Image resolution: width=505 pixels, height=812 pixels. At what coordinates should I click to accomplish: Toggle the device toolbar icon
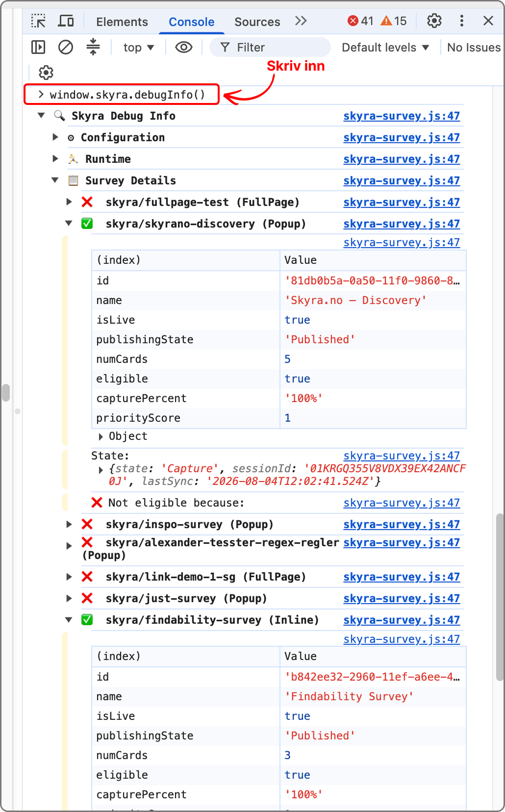click(66, 21)
